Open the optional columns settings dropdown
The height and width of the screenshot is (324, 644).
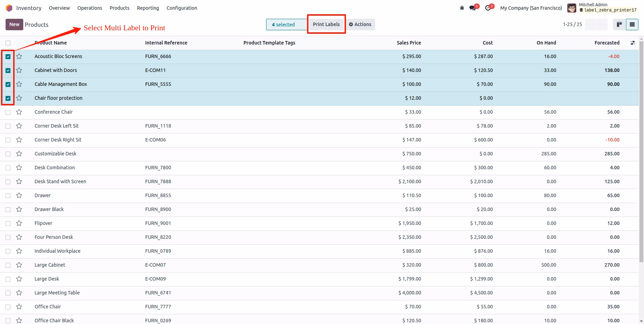[633, 43]
